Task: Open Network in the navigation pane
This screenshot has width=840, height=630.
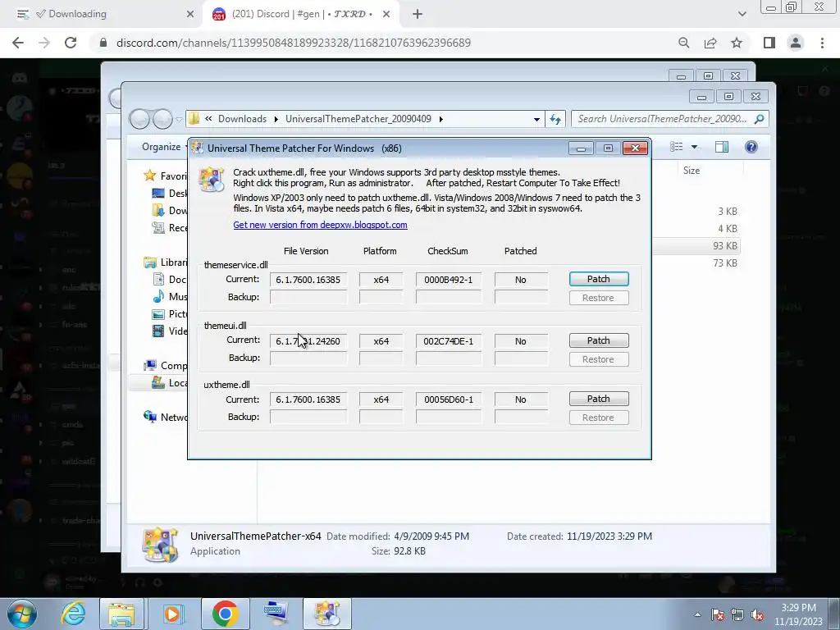Action: [x=165, y=417]
